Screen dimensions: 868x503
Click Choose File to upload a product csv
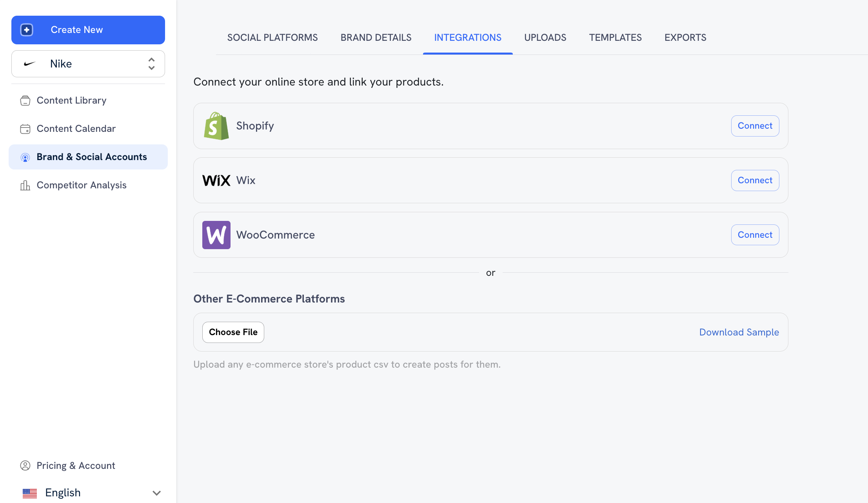(x=233, y=332)
